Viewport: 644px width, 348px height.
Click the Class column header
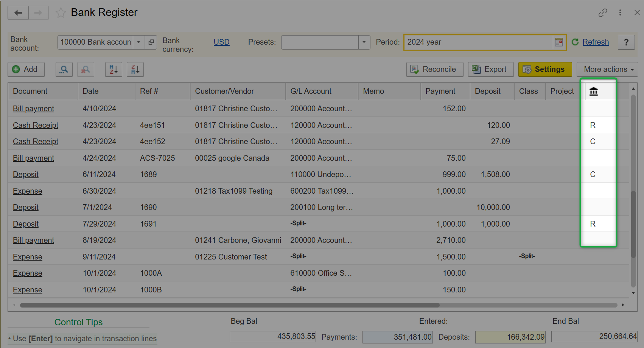[530, 92]
